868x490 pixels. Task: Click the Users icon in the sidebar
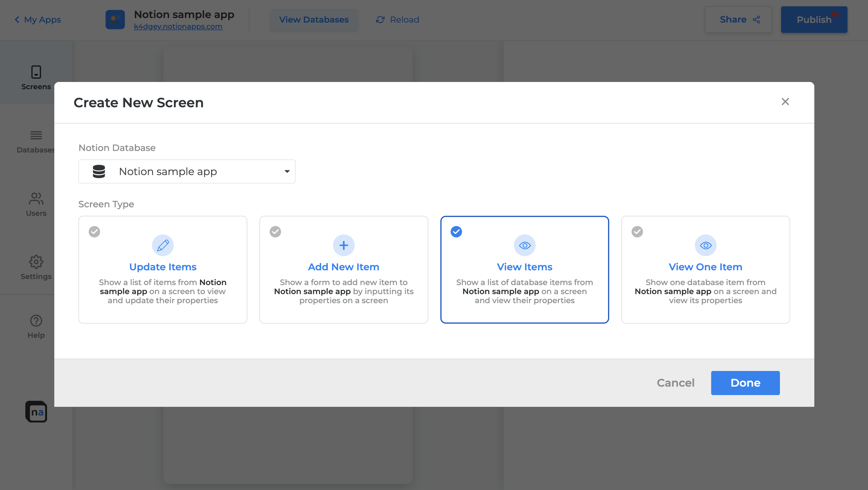click(36, 199)
